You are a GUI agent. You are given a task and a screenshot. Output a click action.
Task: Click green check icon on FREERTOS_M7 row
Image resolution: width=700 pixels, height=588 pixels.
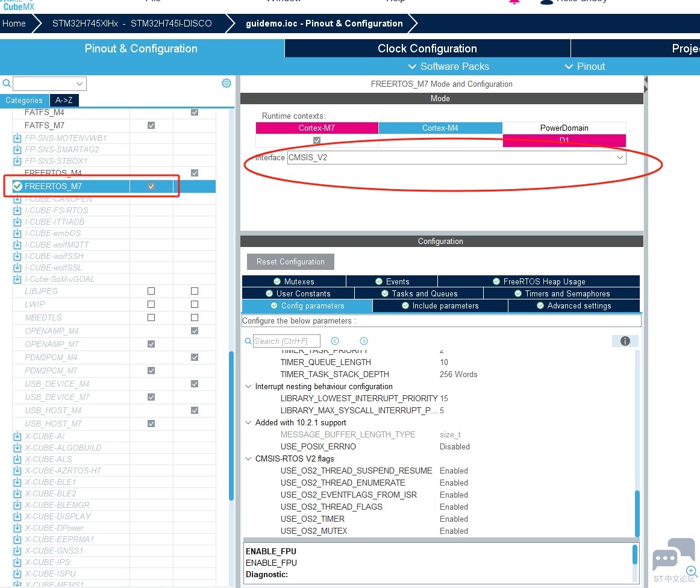17,186
